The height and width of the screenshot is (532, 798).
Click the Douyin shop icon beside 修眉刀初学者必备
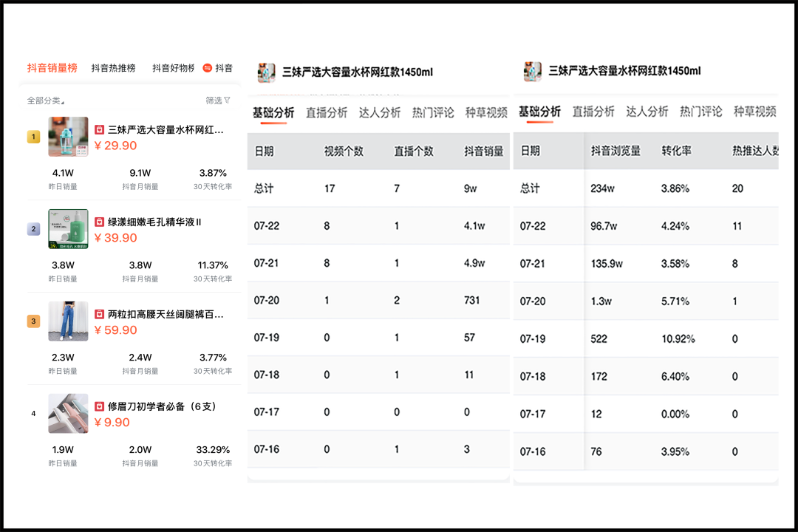point(100,406)
